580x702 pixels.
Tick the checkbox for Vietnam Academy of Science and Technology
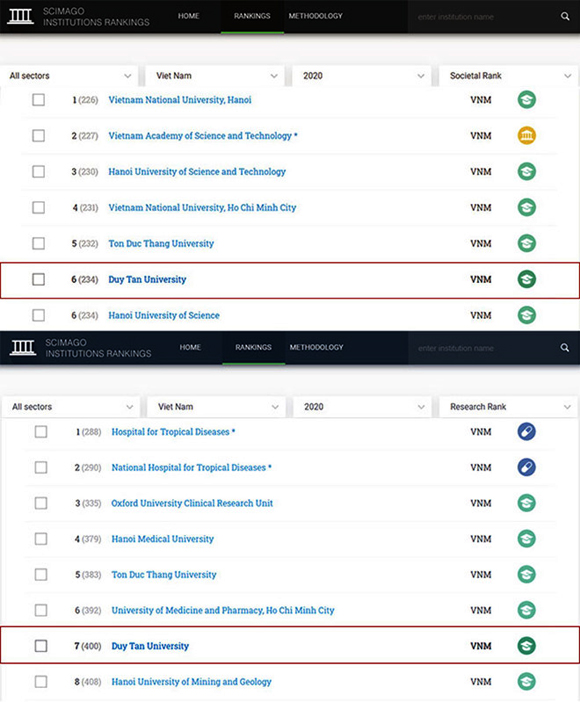[39, 135]
